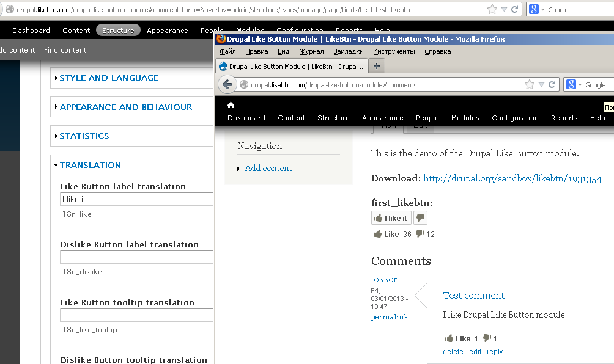Open history dropdown arrow in background address bar
614x364 pixels.
coord(505,9)
